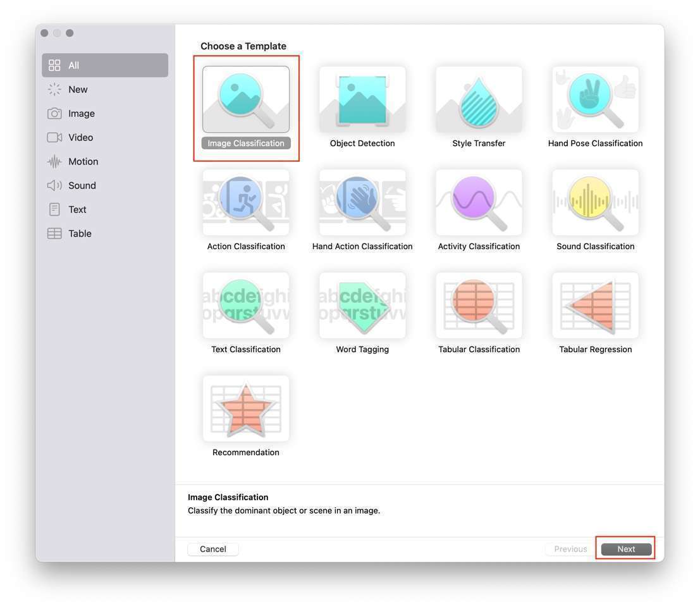Image resolution: width=700 pixels, height=609 pixels.
Task: Select the Text Classification template icon
Action: pos(246,305)
